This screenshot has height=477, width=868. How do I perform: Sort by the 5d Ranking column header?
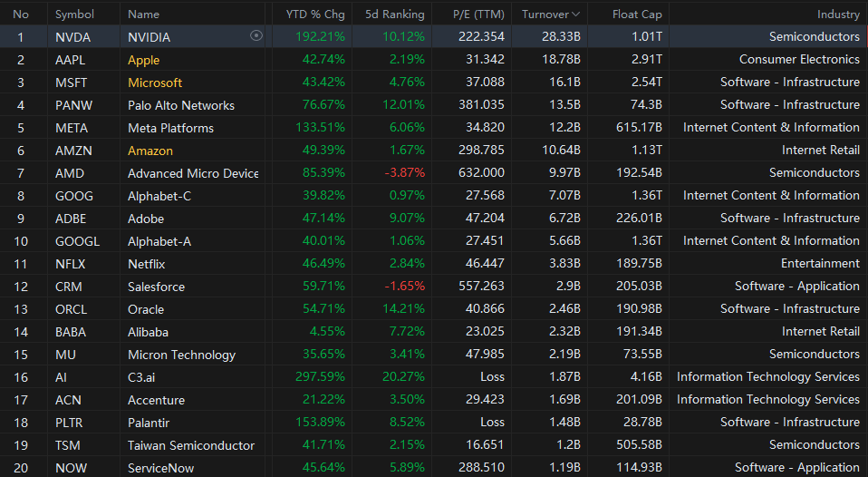[395, 15]
